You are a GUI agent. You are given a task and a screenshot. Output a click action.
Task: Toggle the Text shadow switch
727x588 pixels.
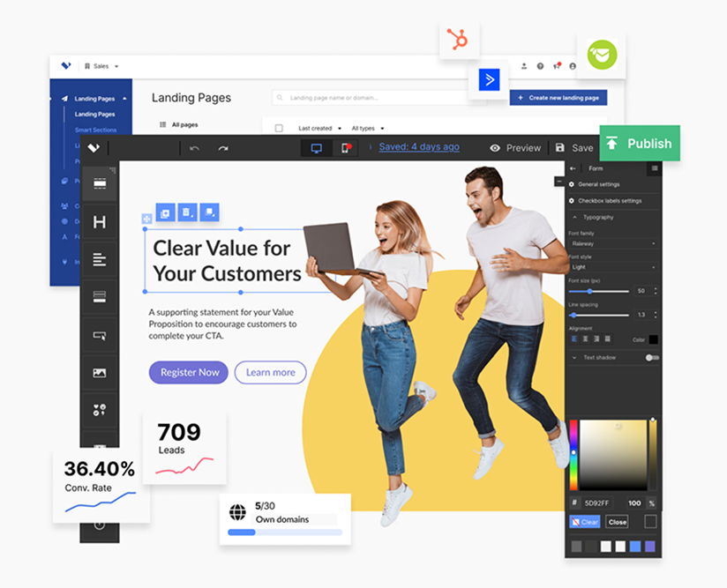(x=652, y=358)
